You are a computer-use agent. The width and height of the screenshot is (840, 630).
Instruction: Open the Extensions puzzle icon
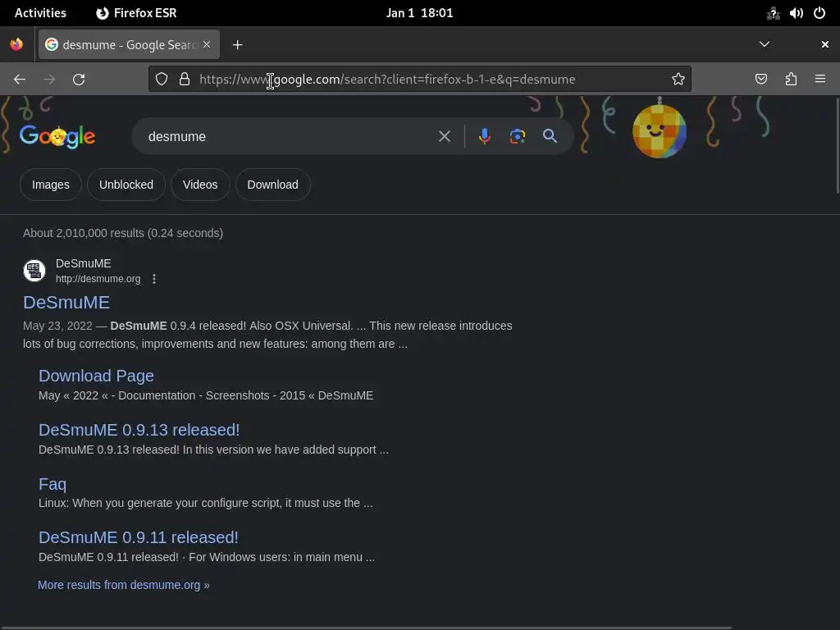click(x=791, y=80)
